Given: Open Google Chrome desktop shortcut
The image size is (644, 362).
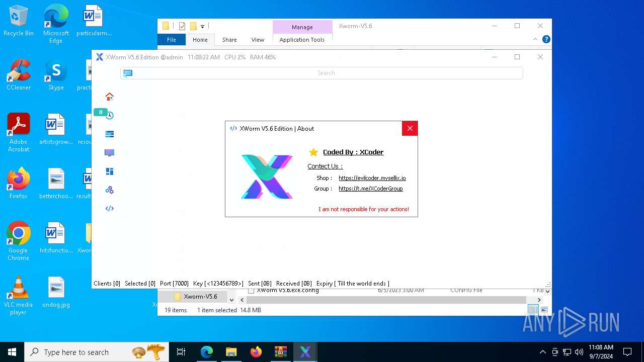Looking at the screenshot, I should point(19,241).
